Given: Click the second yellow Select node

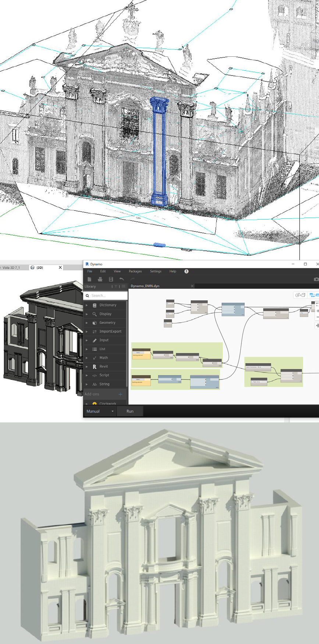Looking at the screenshot, I should coord(141,381).
